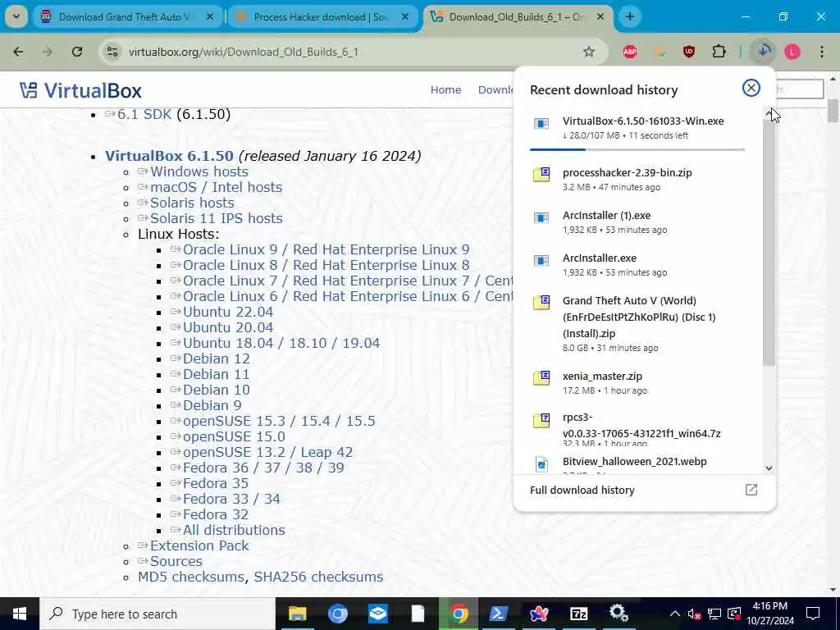Open the macOS / Intel hosts link
The height and width of the screenshot is (630, 840).
pos(216,187)
